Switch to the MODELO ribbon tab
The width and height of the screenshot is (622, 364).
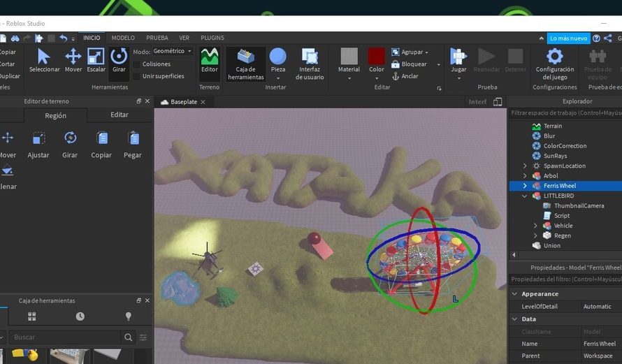coord(123,38)
